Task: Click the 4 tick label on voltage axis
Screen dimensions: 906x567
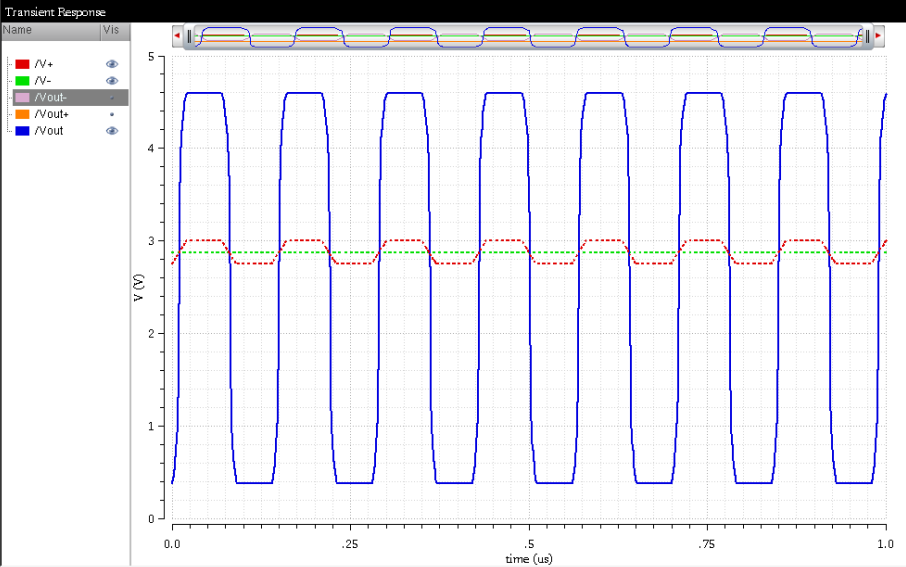Action: [x=151, y=149]
